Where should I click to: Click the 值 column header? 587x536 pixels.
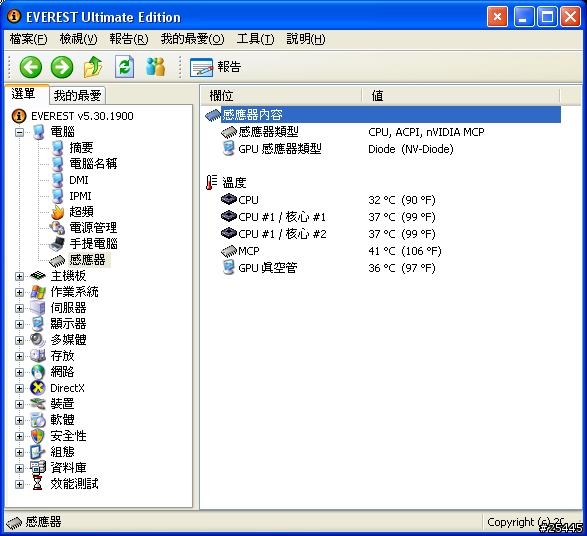point(461,96)
